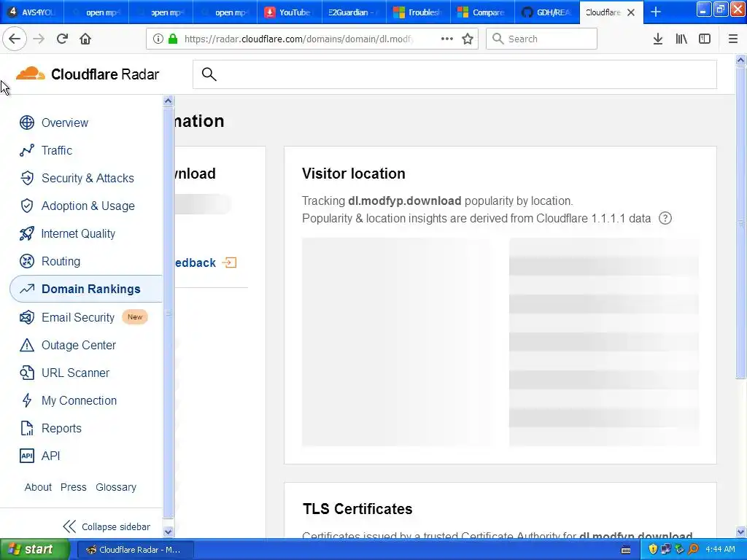Click the green padlock security icon
747x560 pixels.
coord(173,39)
